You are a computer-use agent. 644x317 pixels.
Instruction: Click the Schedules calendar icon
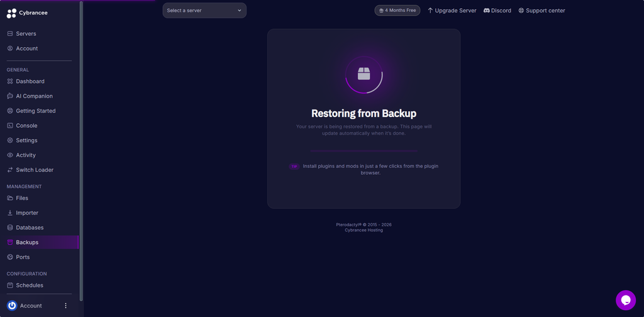(10, 285)
